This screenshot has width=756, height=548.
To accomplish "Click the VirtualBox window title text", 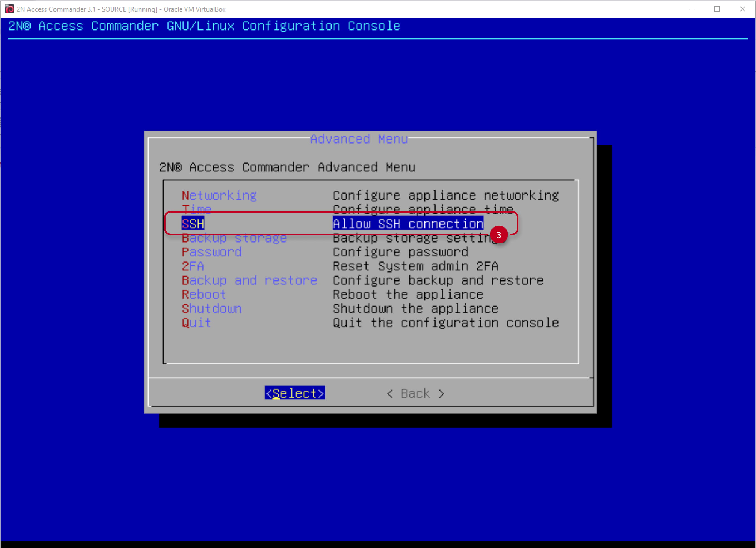I will [x=121, y=9].
